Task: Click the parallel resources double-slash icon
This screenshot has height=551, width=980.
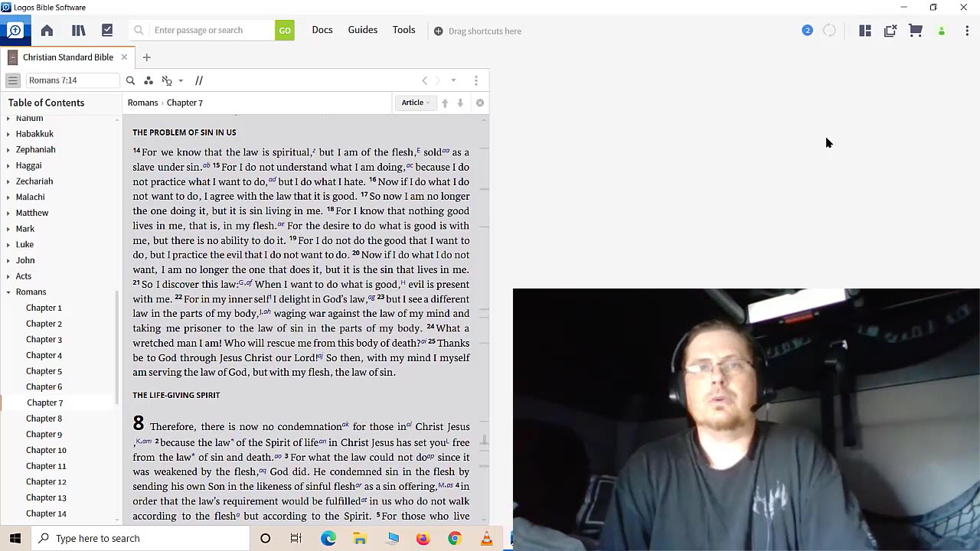Action: coord(199,80)
